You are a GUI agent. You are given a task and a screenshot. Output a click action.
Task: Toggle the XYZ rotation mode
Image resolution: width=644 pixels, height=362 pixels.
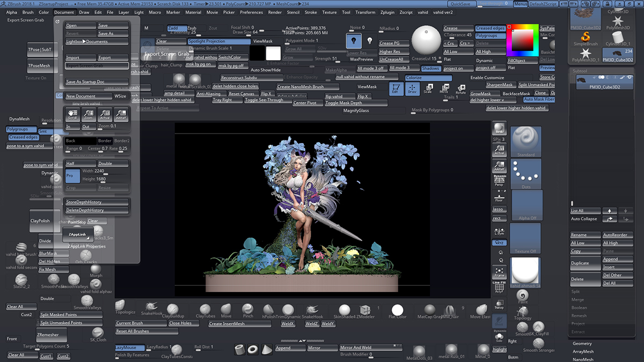(x=499, y=243)
